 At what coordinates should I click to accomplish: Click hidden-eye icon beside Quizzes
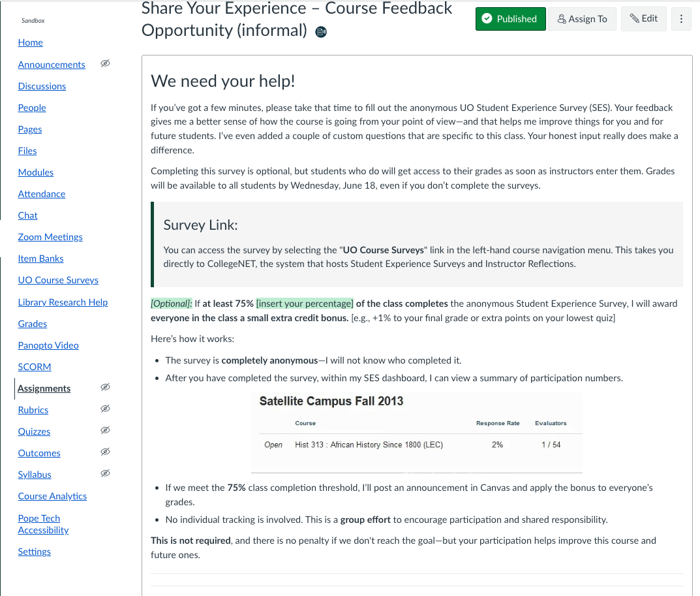coord(105,430)
